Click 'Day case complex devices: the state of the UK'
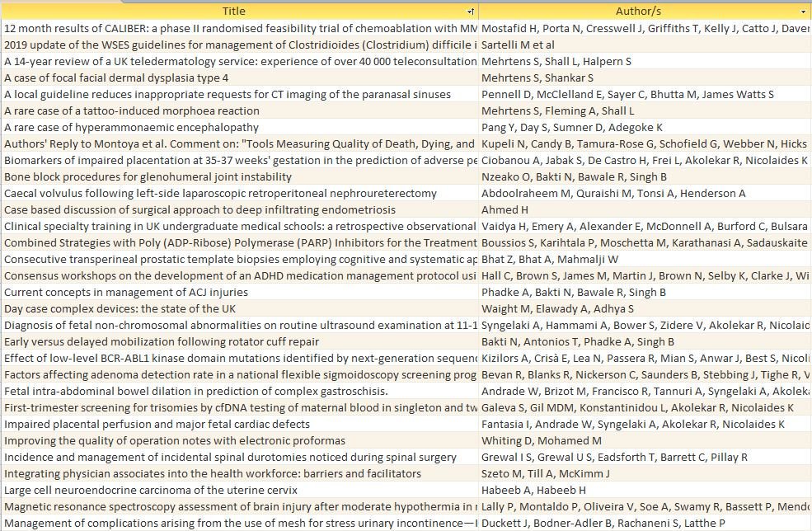The height and width of the screenshot is (531, 812). [x=240, y=308]
